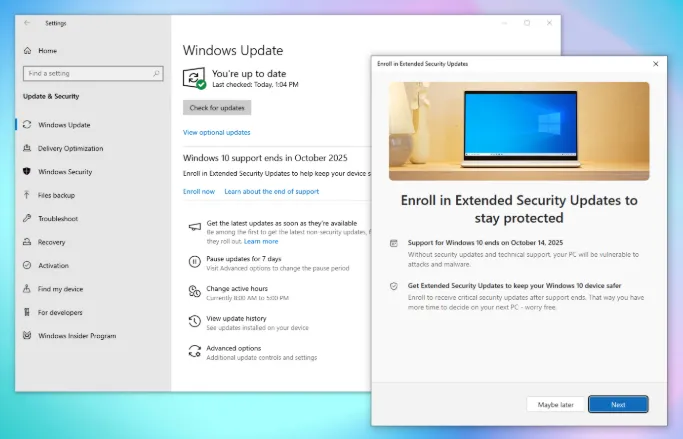This screenshot has width=683, height=439.
Task: Click the Windows Insider Program cat icon
Action: [27, 335]
